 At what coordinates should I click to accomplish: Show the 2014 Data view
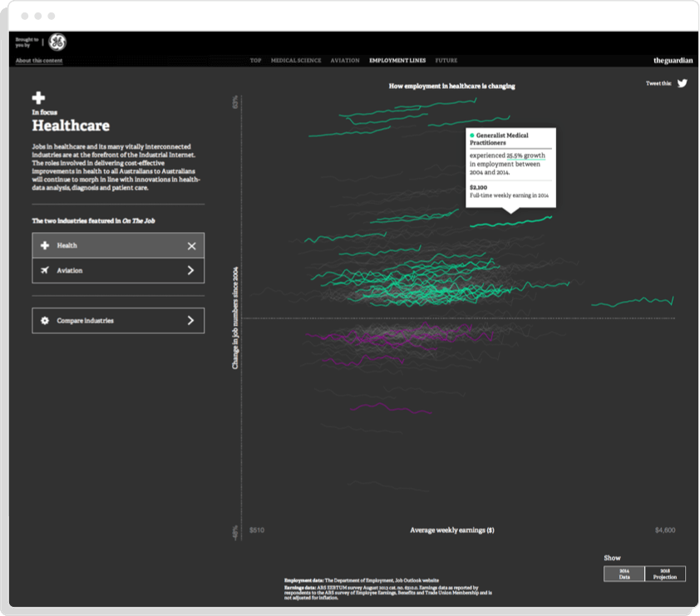(x=624, y=574)
